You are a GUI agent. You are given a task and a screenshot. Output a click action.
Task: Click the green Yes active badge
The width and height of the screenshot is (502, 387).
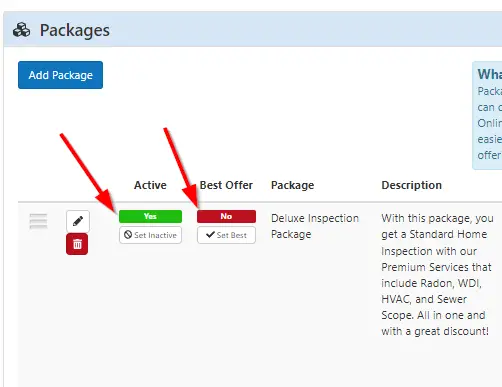pos(150,216)
